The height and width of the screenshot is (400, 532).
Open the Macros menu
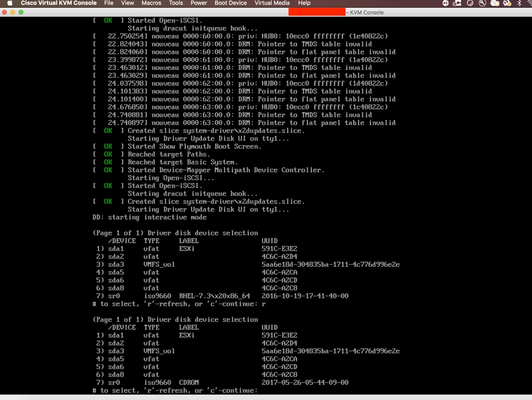[x=151, y=3]
